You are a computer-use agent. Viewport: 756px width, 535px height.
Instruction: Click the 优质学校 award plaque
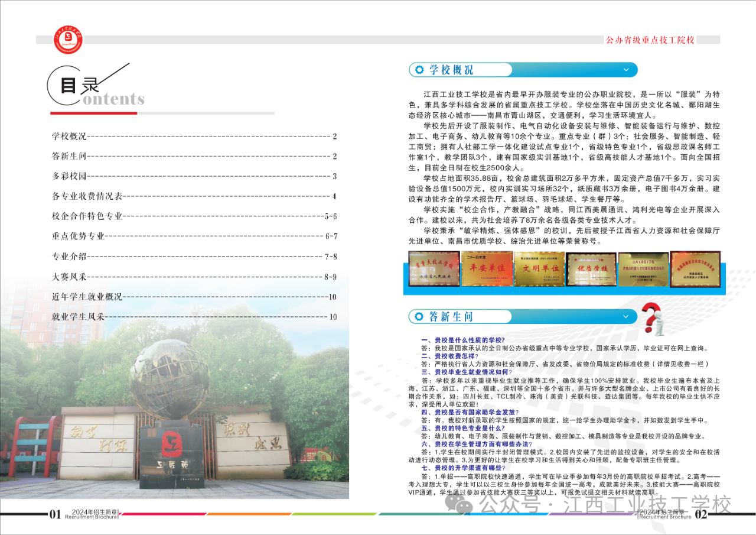click(x=591, y=268)
